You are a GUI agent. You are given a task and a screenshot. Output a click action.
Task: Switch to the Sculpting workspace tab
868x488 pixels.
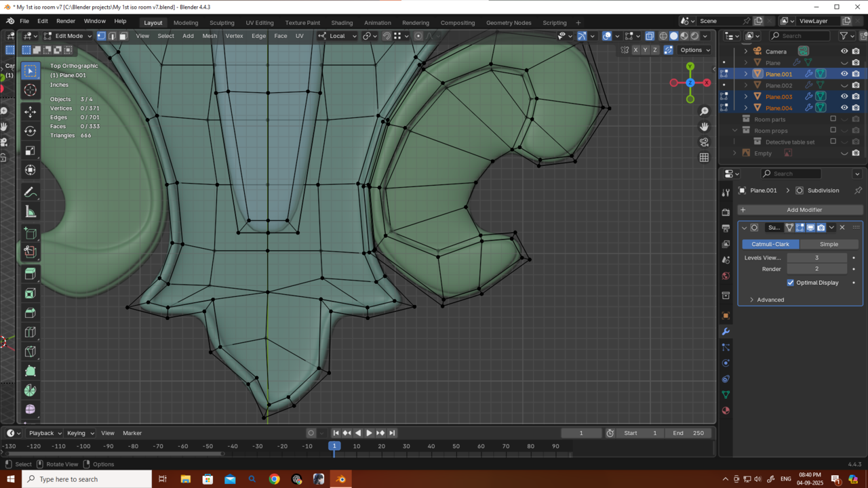221,22
